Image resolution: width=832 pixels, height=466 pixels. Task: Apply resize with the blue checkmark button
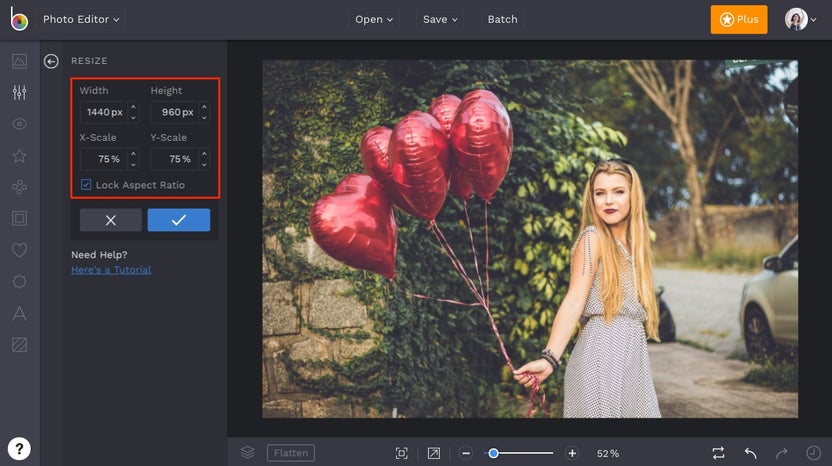click(178, 220)
